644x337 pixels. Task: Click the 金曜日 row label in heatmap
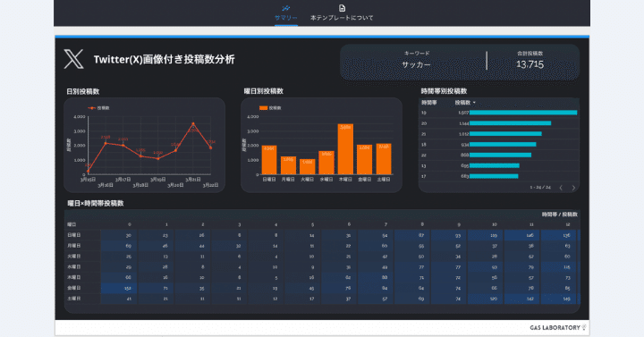[x=74, y=288]
